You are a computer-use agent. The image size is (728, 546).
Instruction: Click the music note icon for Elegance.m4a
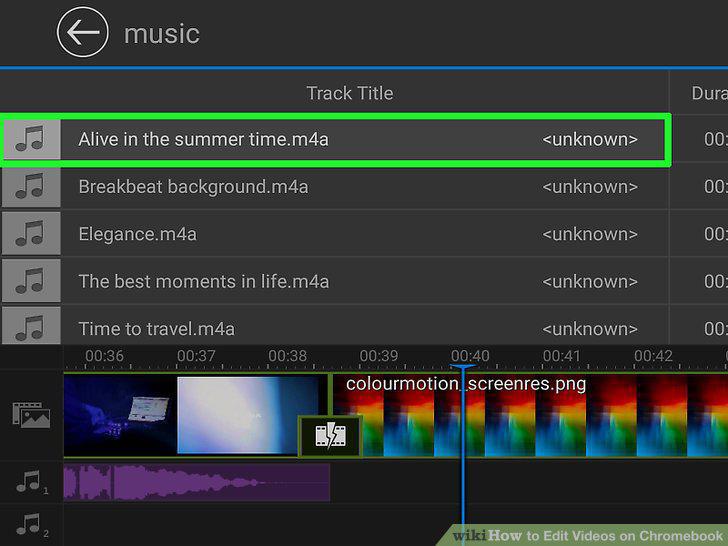point(31,234)
